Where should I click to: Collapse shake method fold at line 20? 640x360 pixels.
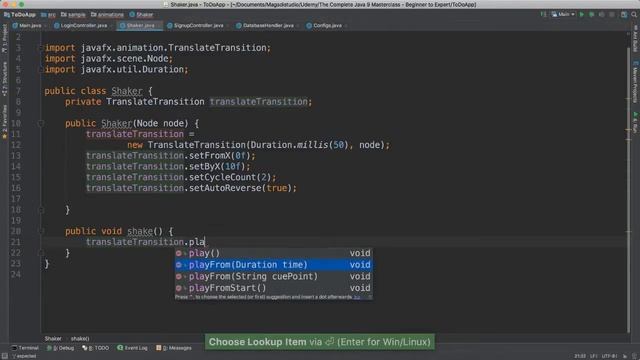click(x=40, y=231)
